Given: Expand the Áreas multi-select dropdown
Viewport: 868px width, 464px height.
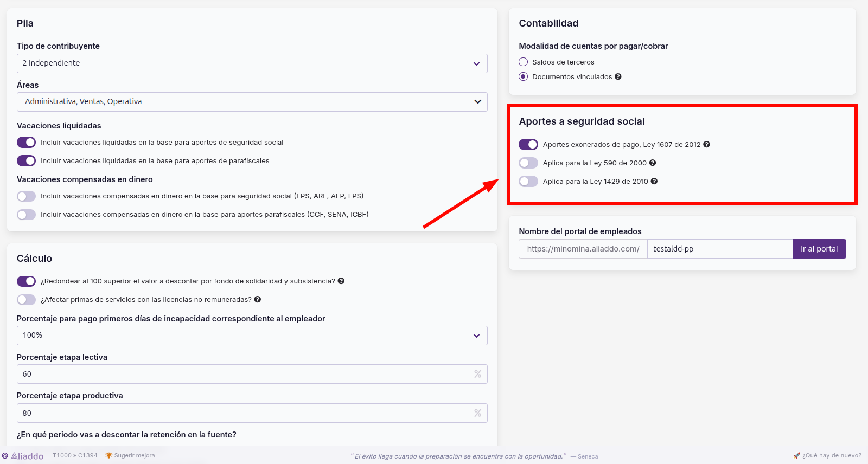Looking at the screenshot, I should (x=252, y=102).
